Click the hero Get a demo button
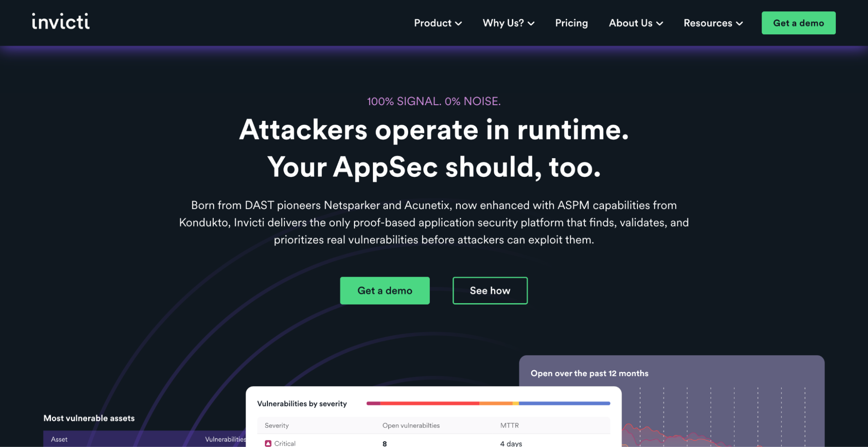 (385, 291)
